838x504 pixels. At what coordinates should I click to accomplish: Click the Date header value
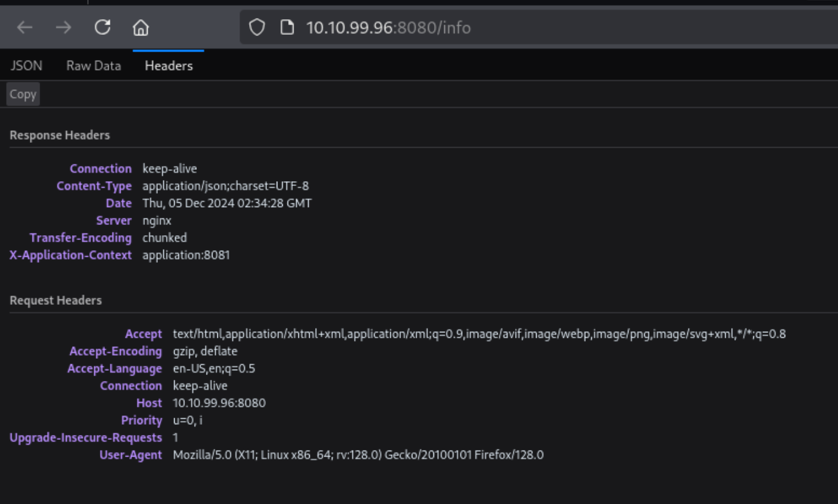pyautogui.click(x=227, y=203)
